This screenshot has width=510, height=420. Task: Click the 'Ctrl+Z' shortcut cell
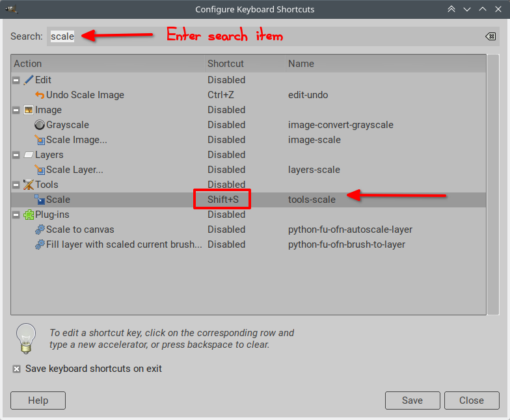click(x=221, y=95)
